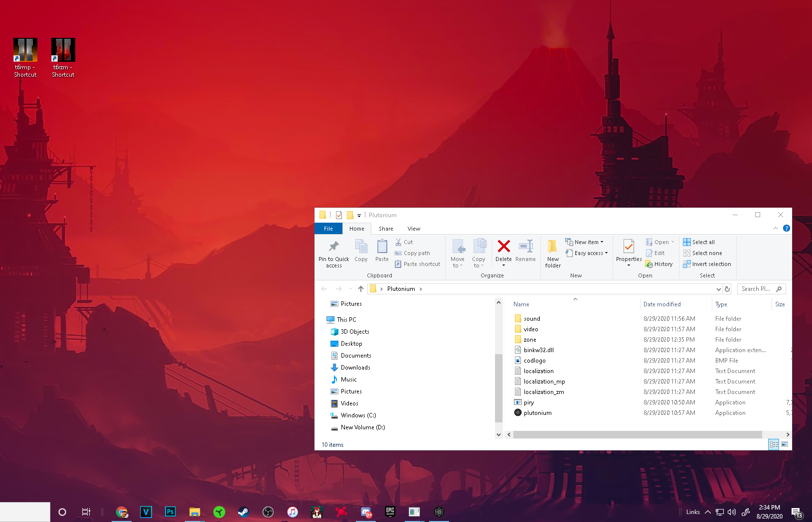Open Photoshop from the taskbar
The image size is (812, 522).
click(170, 512)
